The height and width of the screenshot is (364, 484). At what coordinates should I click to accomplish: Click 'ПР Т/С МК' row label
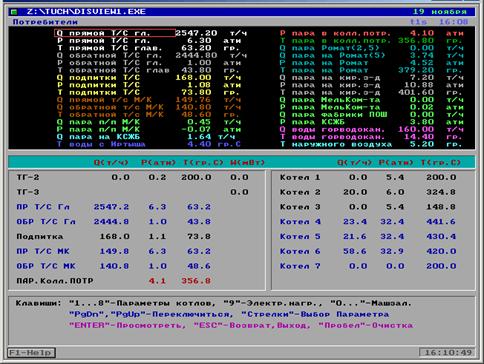[x=43, y=251]
